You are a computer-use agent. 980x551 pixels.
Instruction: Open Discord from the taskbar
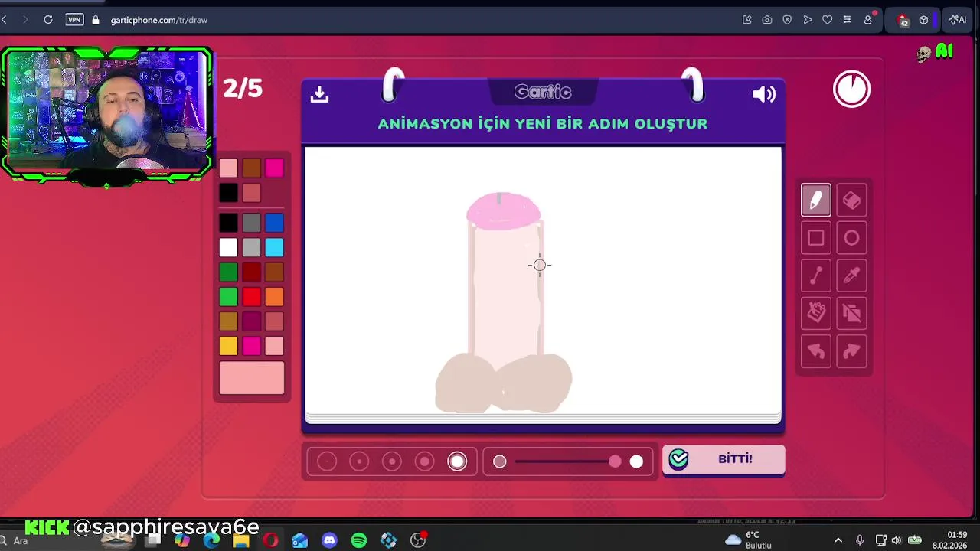click(329, 540)
